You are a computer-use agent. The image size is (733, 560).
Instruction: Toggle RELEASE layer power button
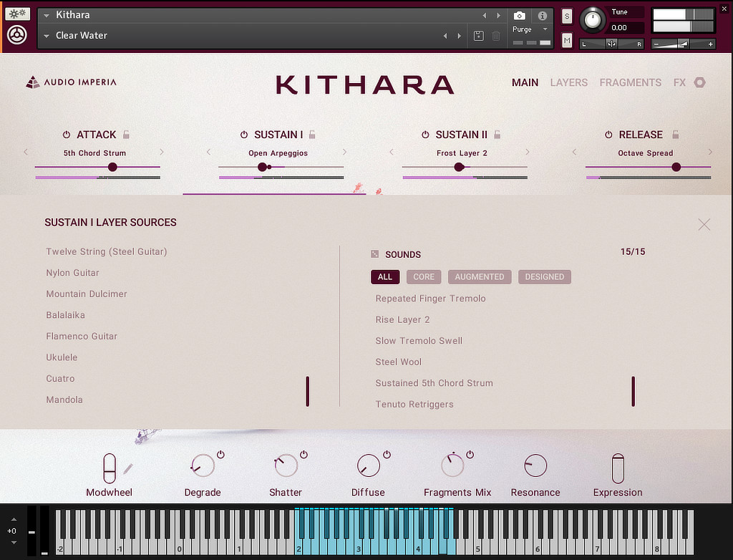tap(608, 135)
